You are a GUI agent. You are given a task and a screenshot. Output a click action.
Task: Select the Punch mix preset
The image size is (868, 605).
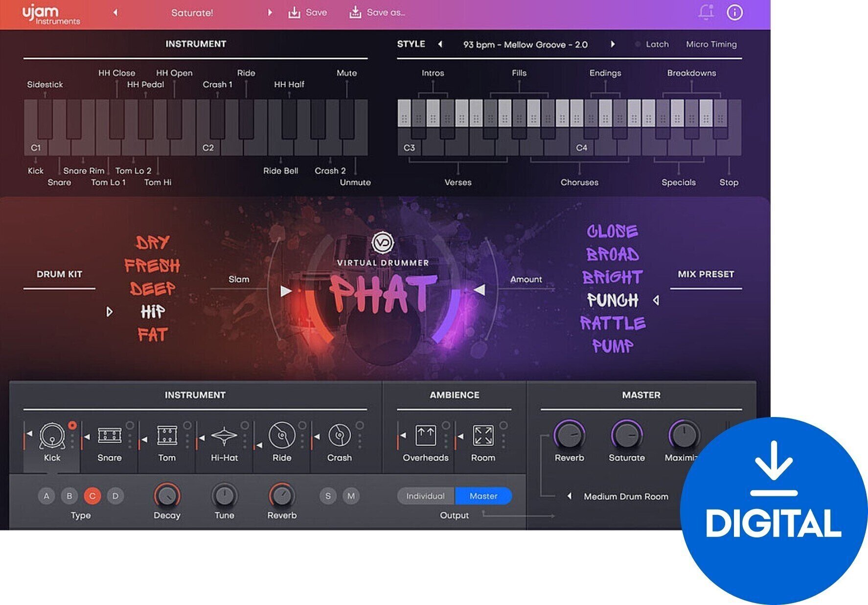point(612,300)
